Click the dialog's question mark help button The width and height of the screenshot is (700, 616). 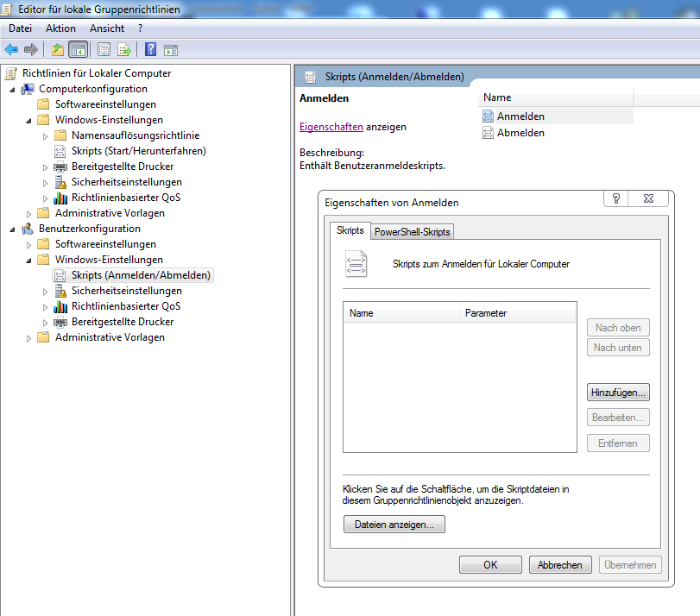(616, 199)
